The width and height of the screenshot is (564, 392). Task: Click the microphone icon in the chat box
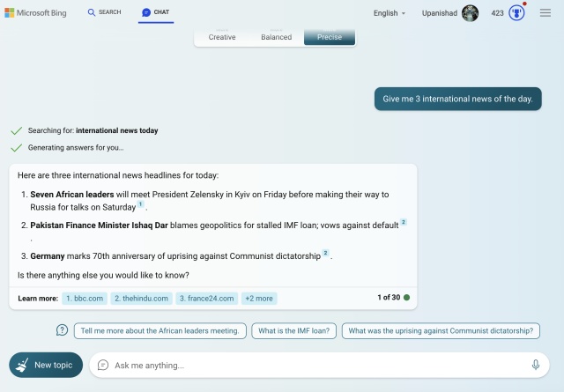click(535, 365)
